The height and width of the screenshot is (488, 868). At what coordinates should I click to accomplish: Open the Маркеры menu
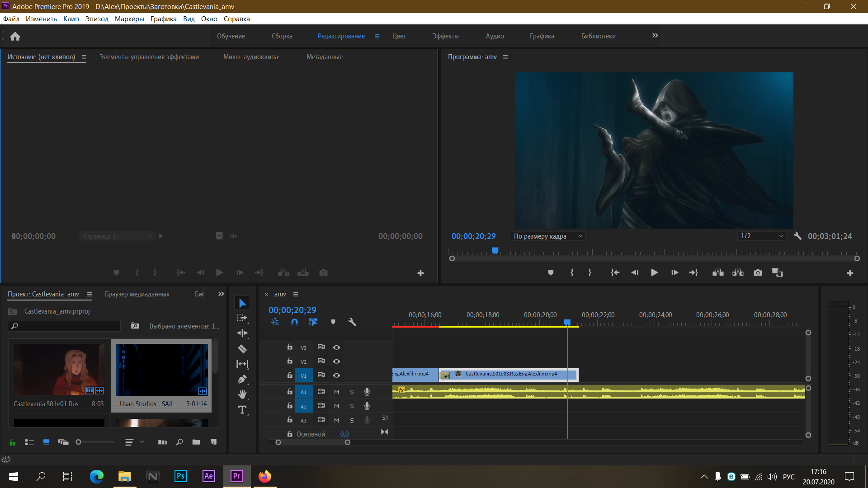(129, 19)
